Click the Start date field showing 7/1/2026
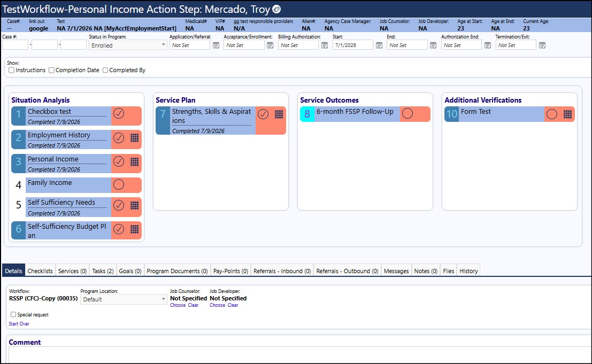This screenshot has width=592, height=364. 352,45
